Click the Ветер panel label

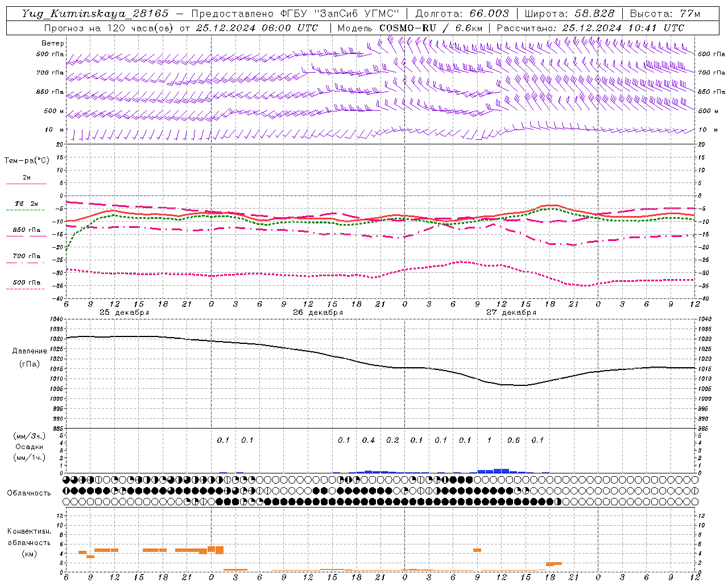pyautogui.click(x=53, y=43)
